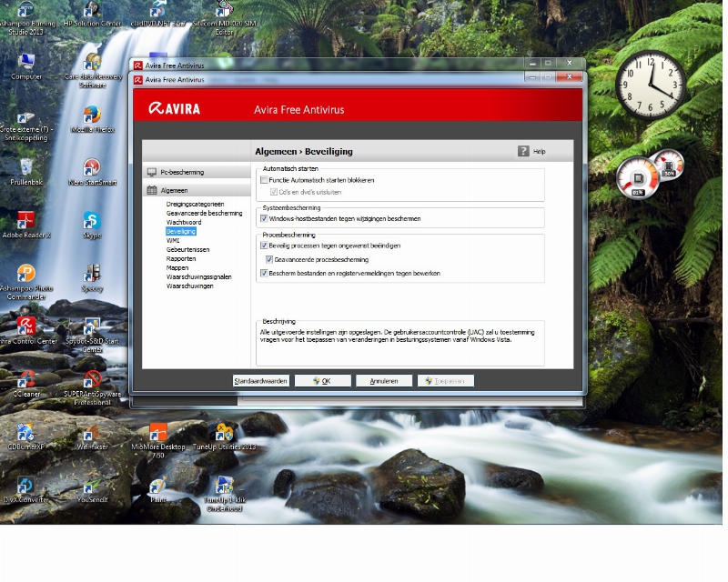Select the Paint desktop icon
Screen dimensions: 728x582
pos(158,489)
